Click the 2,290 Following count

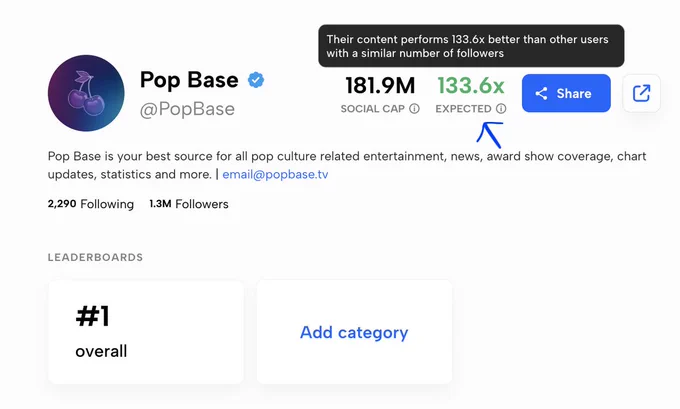point(91,204)
